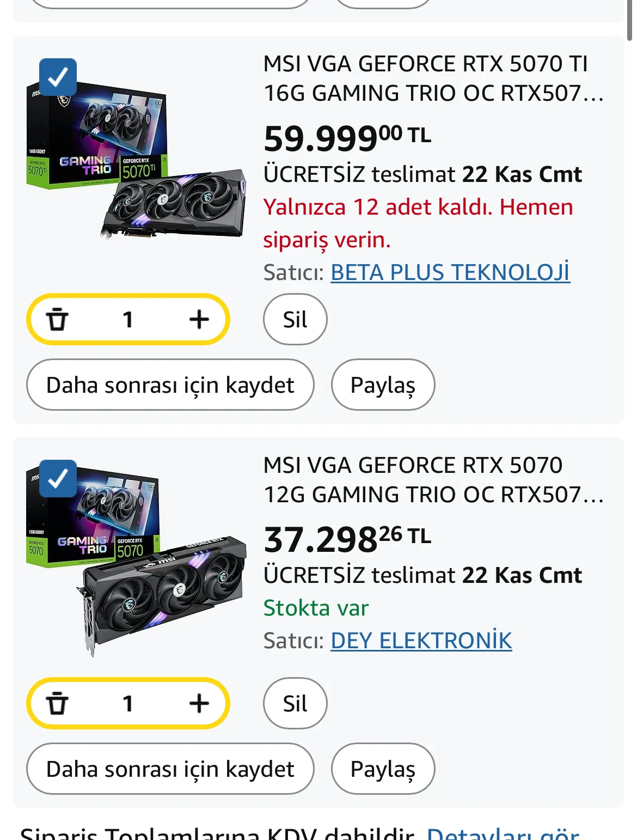
Task: Uncheck the RTX 5070 12G item checkbox
Action: coord(58,479)
